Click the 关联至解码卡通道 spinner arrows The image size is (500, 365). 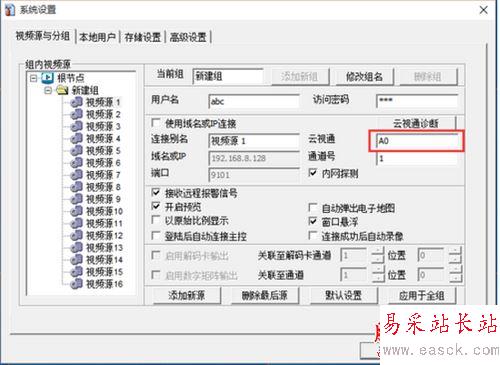(x=378, y=256)
